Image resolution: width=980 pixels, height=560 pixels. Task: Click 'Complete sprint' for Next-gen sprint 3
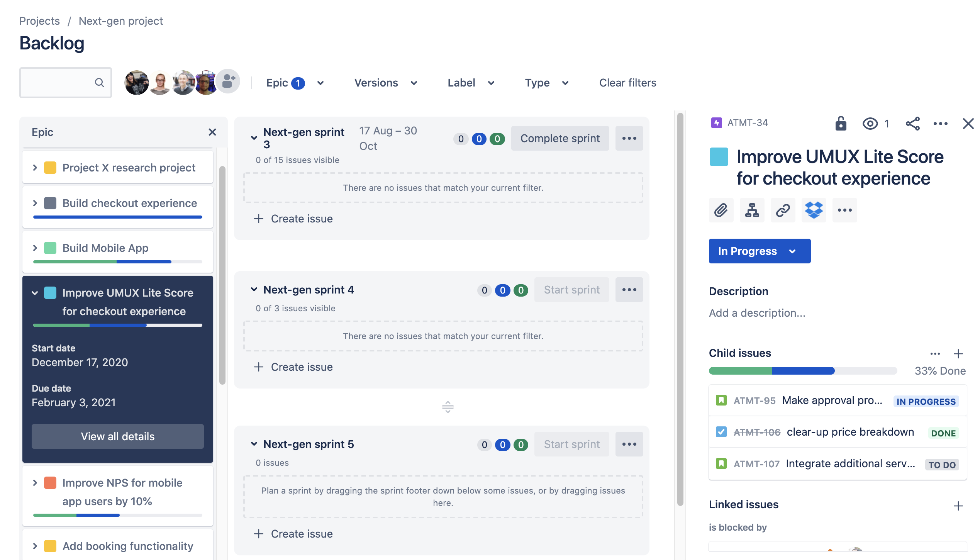pyautogui.click(x=560, y=138)
